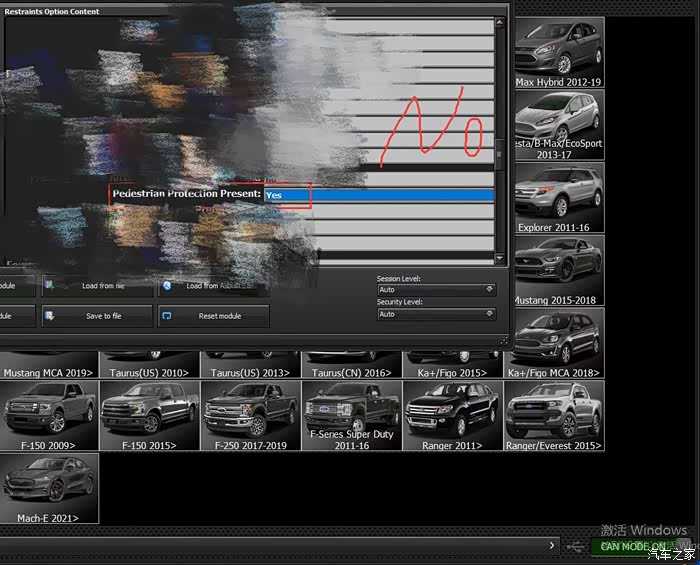Viewport: 700px width, 565px height.
Task: Click the options list vertical scrollbar
Action: pos(500,152)
